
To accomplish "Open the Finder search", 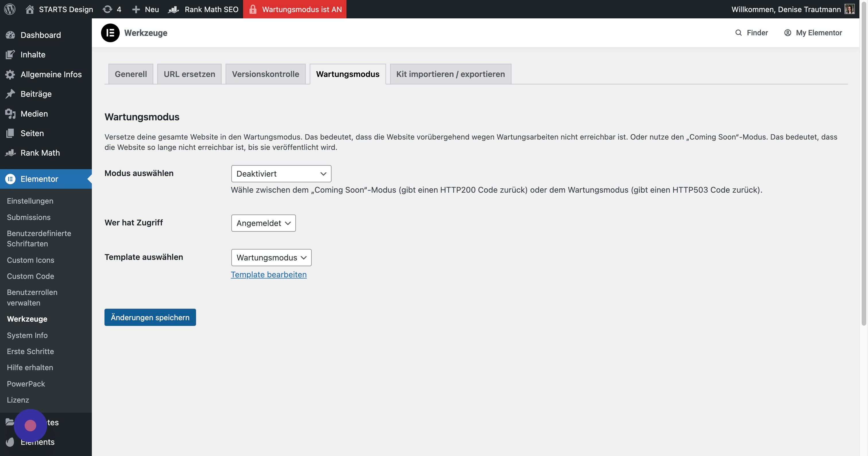I will tap(751, 33).
